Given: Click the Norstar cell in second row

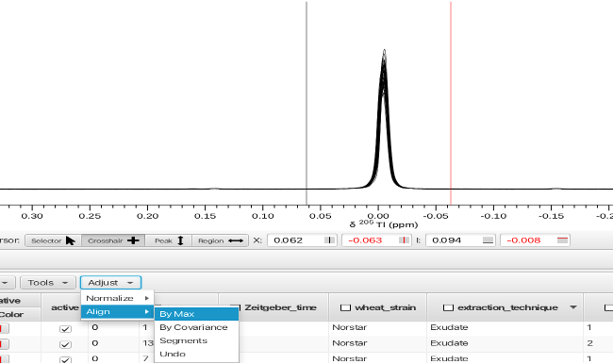Looking at the screenshot, I should (377, 343).
